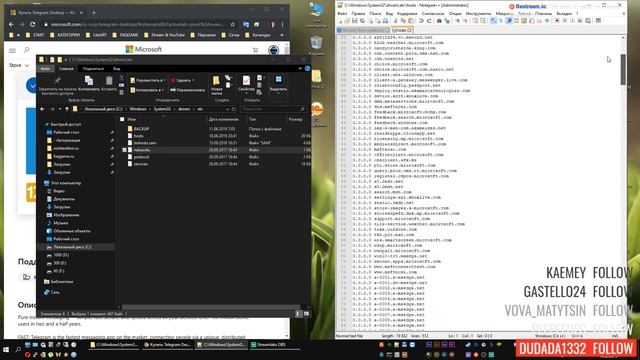Click Explorer large-icons view toggle at bottom right
The width and height of the screenshot is (640, 360).
pyautogui.click(x=306, y=313)
